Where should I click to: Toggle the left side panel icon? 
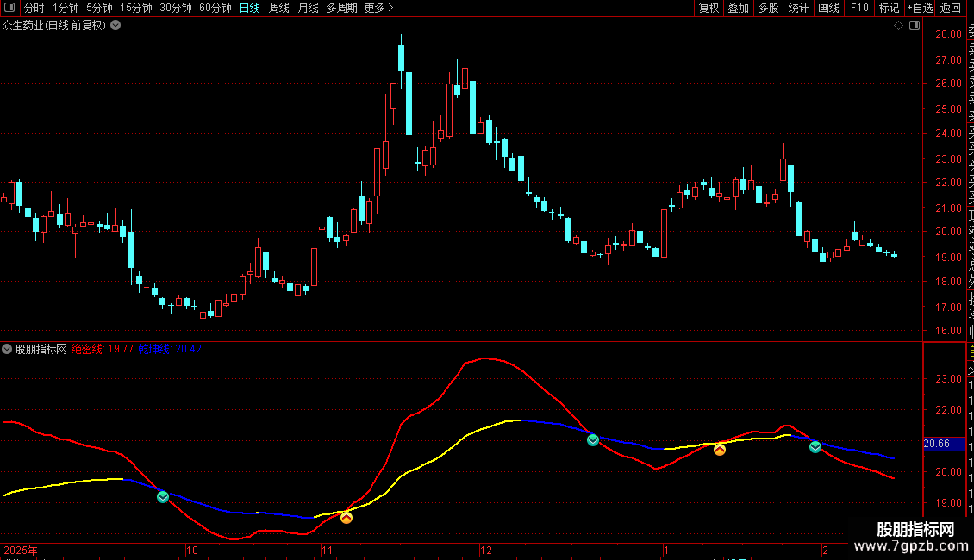[9, 8]
